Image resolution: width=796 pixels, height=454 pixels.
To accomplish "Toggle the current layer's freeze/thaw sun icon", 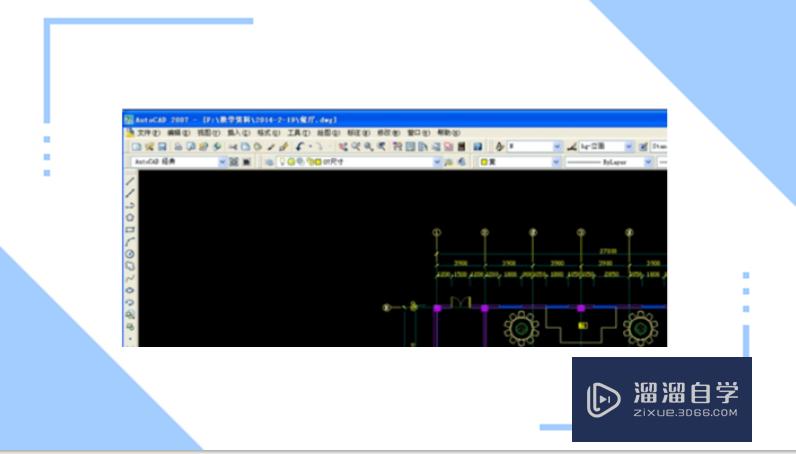I will (x=291, y=162).
